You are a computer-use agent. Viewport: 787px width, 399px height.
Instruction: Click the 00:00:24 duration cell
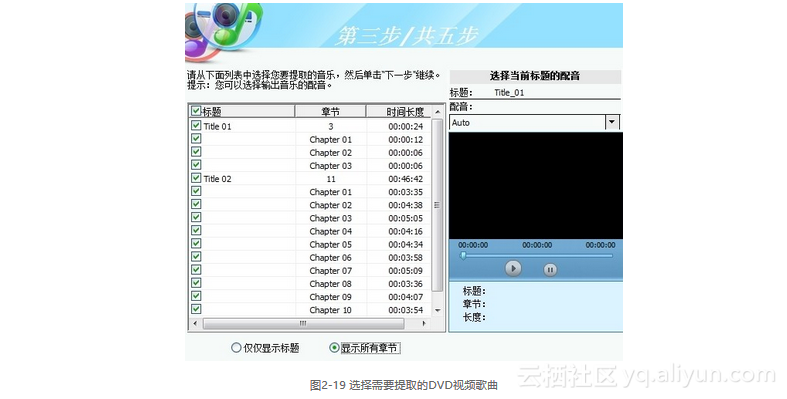406,126
